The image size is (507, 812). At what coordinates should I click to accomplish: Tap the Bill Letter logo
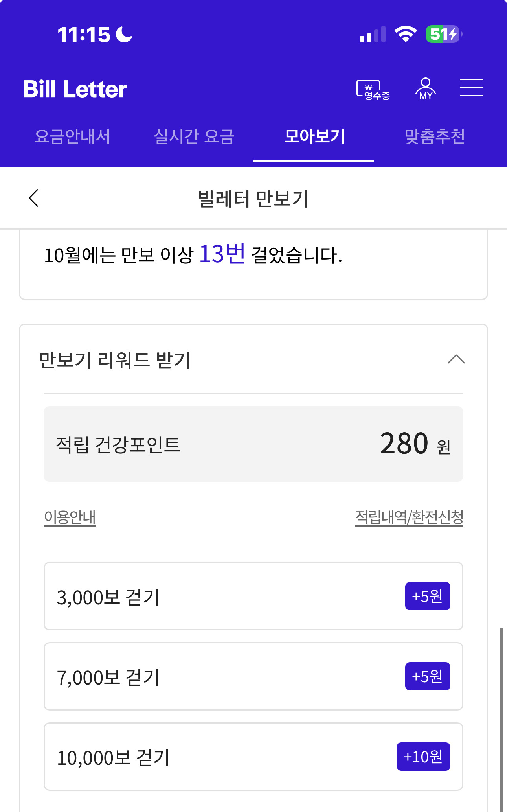pyautogui.click(x=75, y=89)
